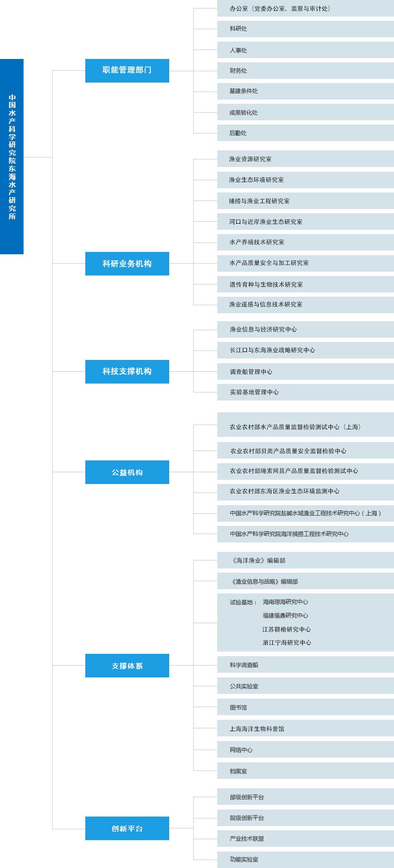Click the 基建条件处 row
This screenshot has height=868, width=394.
click(305, 92)
